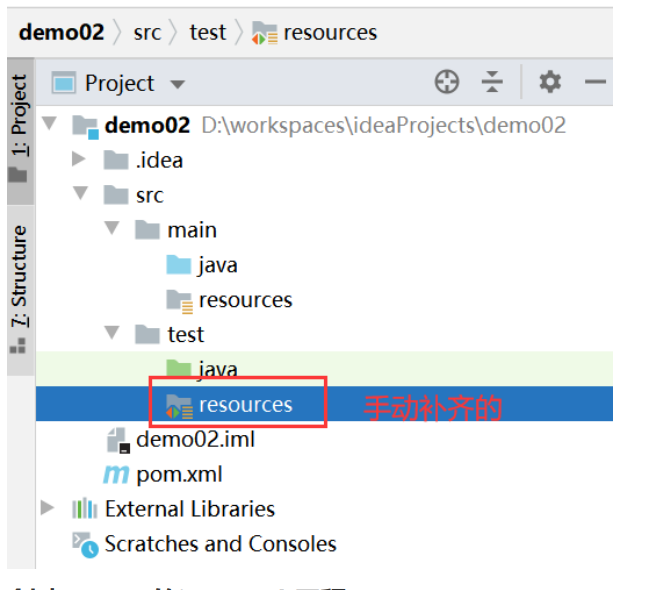This screenshot has height=590, width=657.
Task: Click the D:\workspaces\ideaProjects\demo02 path text
Action: [383, 126]
